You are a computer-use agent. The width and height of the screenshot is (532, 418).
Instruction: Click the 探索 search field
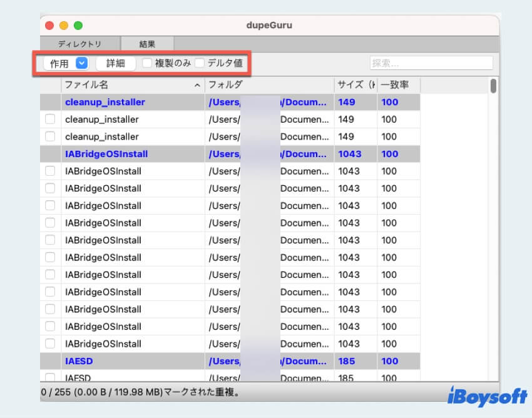tap(431, 63)
